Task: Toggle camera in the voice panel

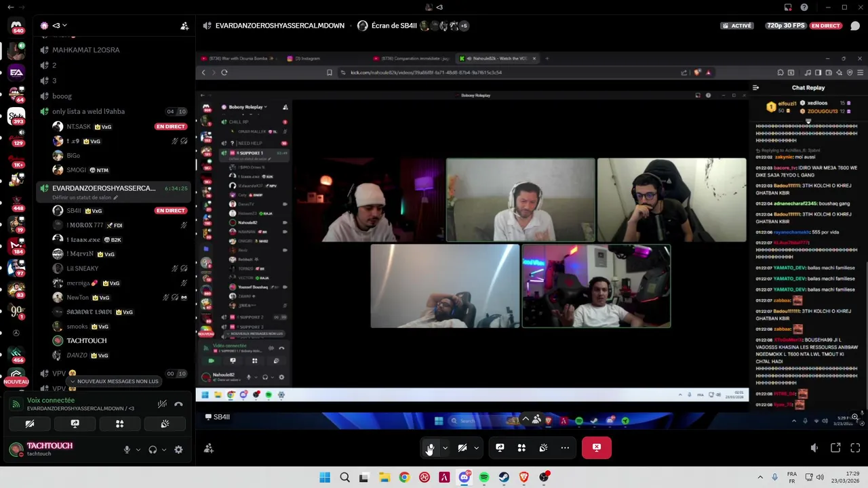Action: 30,424
